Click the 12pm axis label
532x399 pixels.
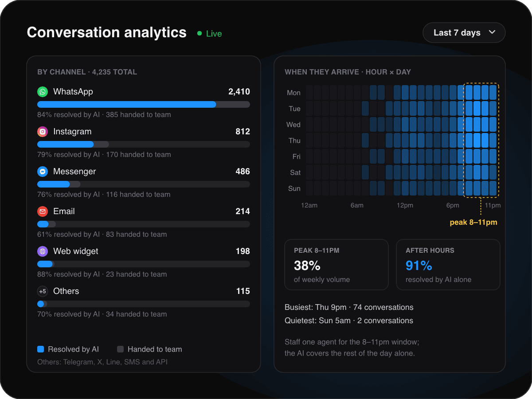pyautogui.click(x=405, y=205)
